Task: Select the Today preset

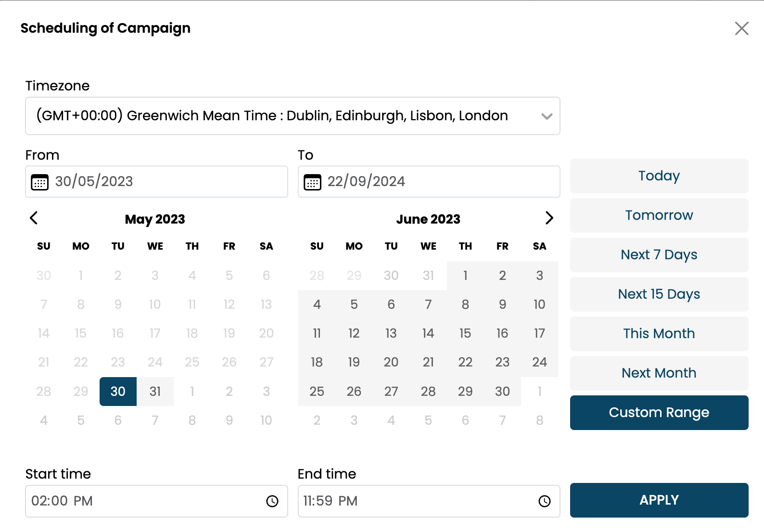Action: (659, 176)
